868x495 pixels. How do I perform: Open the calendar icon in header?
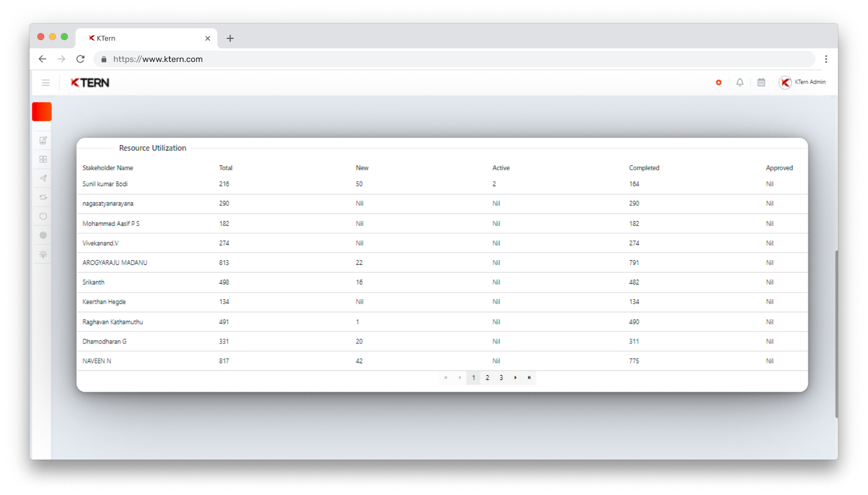click(x=761, y=83)
